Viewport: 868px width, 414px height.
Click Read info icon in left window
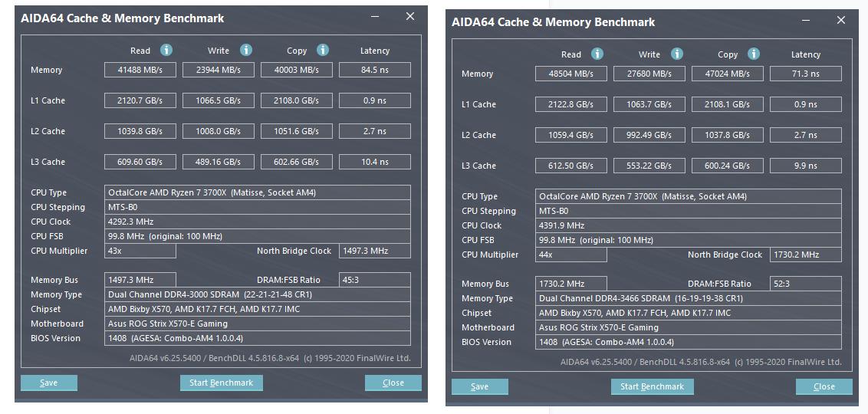coord(166,51)
